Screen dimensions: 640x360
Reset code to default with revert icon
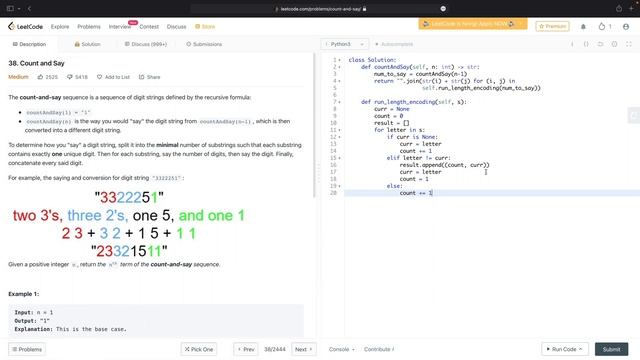[600, 44]
